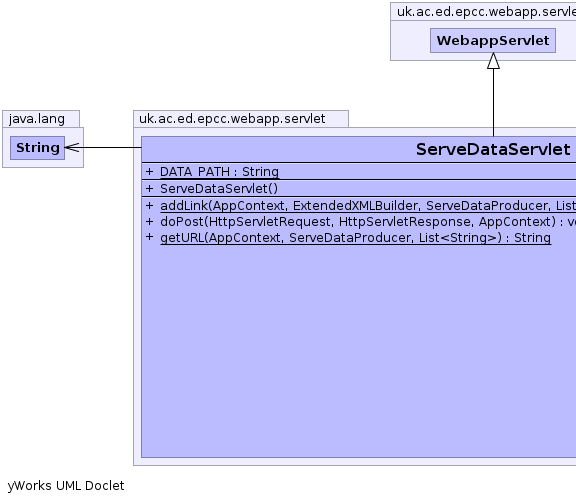Image resolution: width=576 pixels, height=503 pixels.
Task: Click the doPost method entry
Action: [368, 222]
